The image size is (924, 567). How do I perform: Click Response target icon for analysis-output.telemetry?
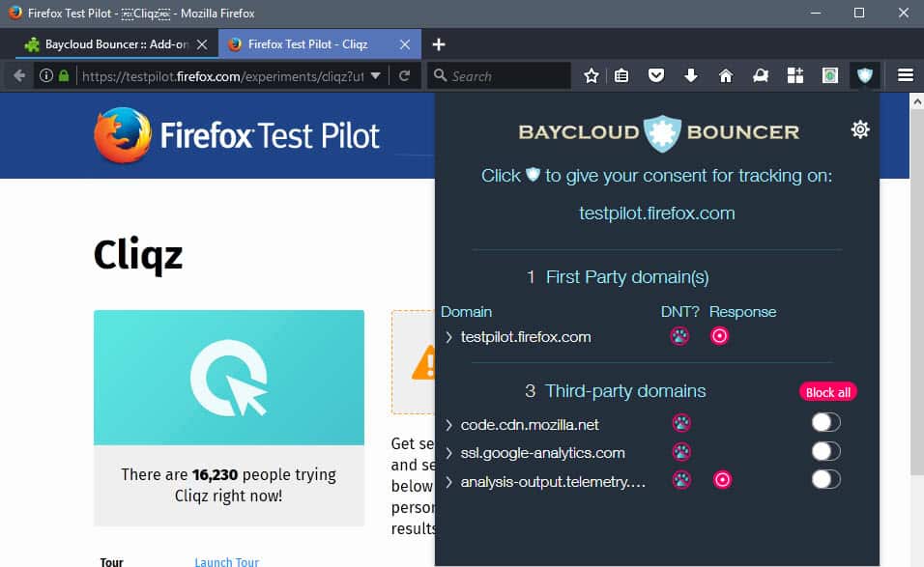point(722,480)
